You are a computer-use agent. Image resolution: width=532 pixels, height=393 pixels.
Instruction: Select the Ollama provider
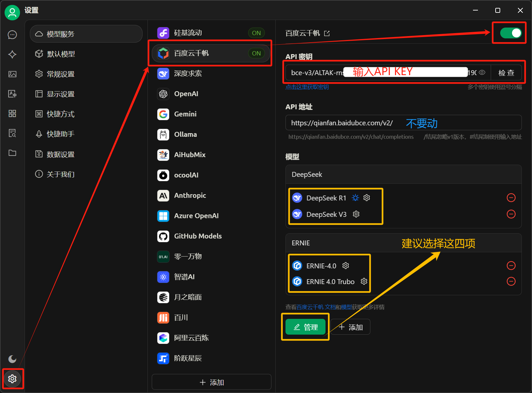[211, 134]
